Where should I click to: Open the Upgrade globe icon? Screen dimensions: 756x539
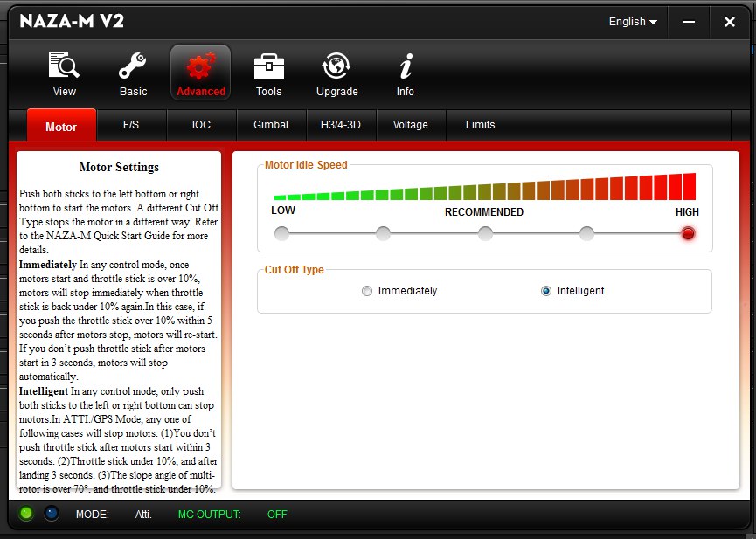(x=336, y=66)
